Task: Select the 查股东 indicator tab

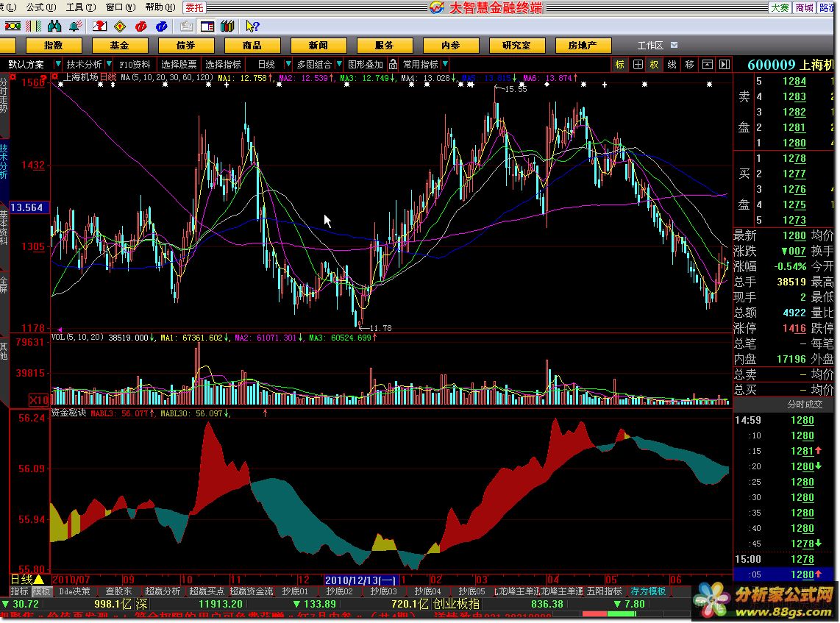Action: coord(118,591)
